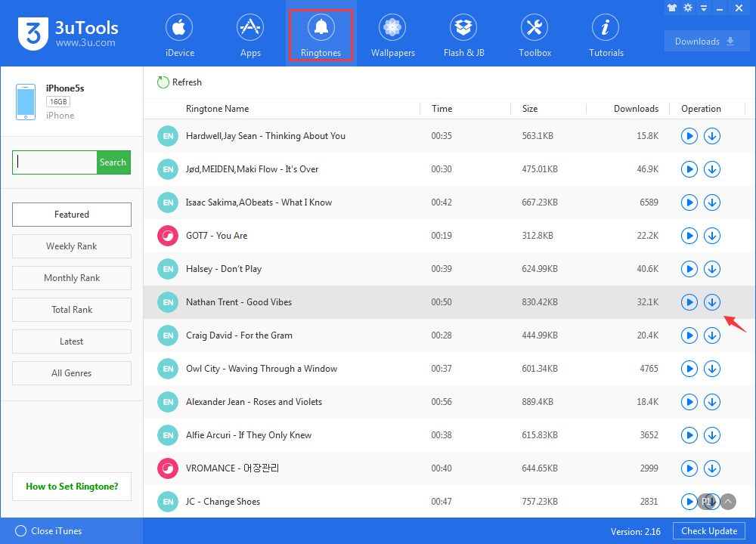This screenshot has width=756, height=544.
Task: Download Owl City - Waving Through a Window
Action: point(712,369)
